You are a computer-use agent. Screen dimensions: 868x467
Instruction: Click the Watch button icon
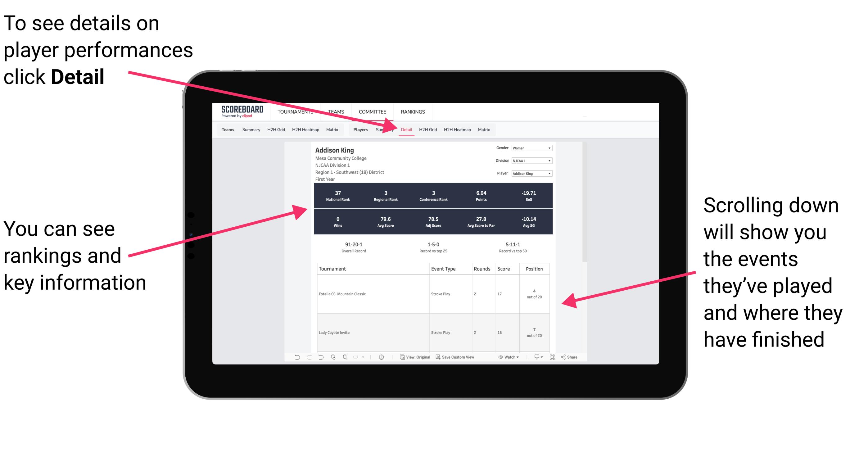point(500,357)
